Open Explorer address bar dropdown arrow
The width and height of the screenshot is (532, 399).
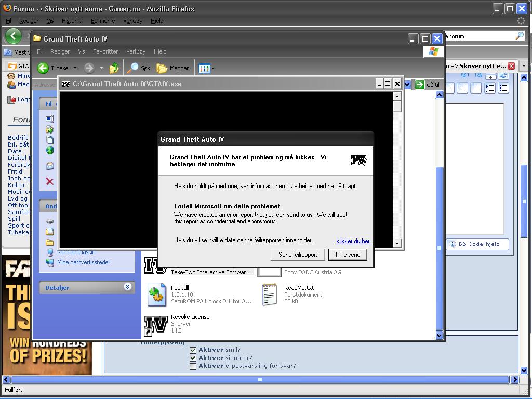pyautogui.click(x=407, y=85)
